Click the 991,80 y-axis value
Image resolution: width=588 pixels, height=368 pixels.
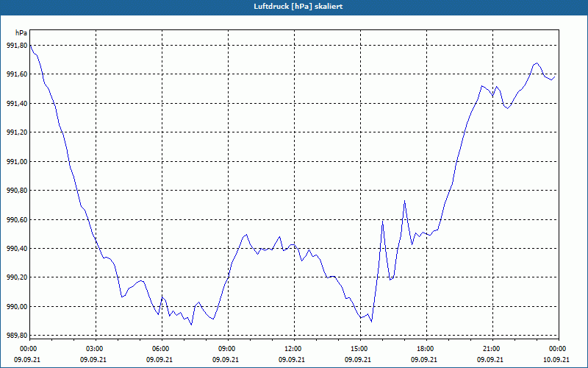click(x=17, y=46)
